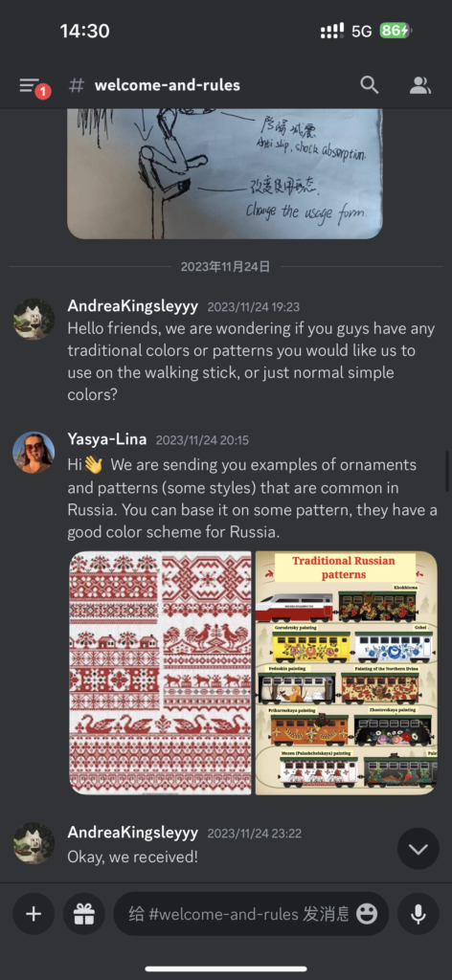Viewport: 452px width, 980px height.
Task: Open the gift icon
Action: coord(83,914)
